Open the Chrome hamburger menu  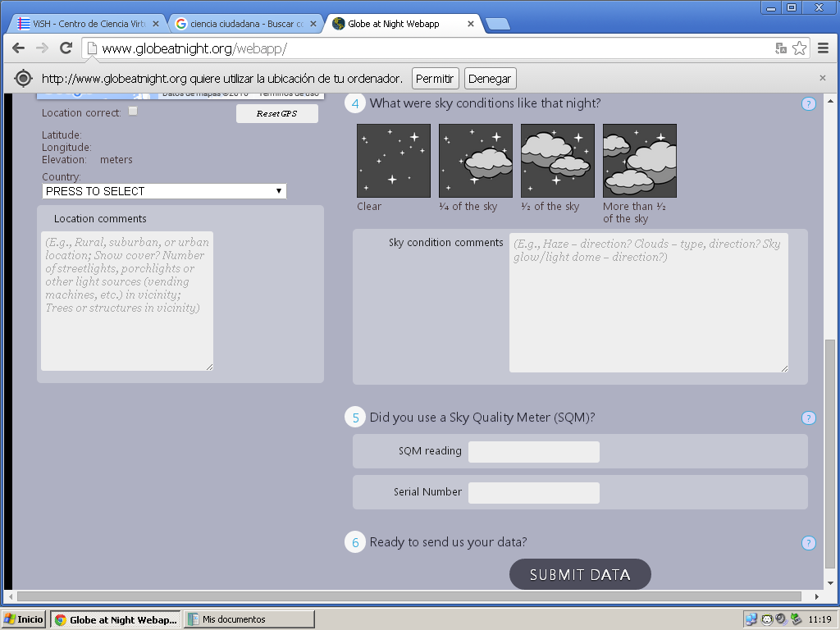click(x=823, y=48)
